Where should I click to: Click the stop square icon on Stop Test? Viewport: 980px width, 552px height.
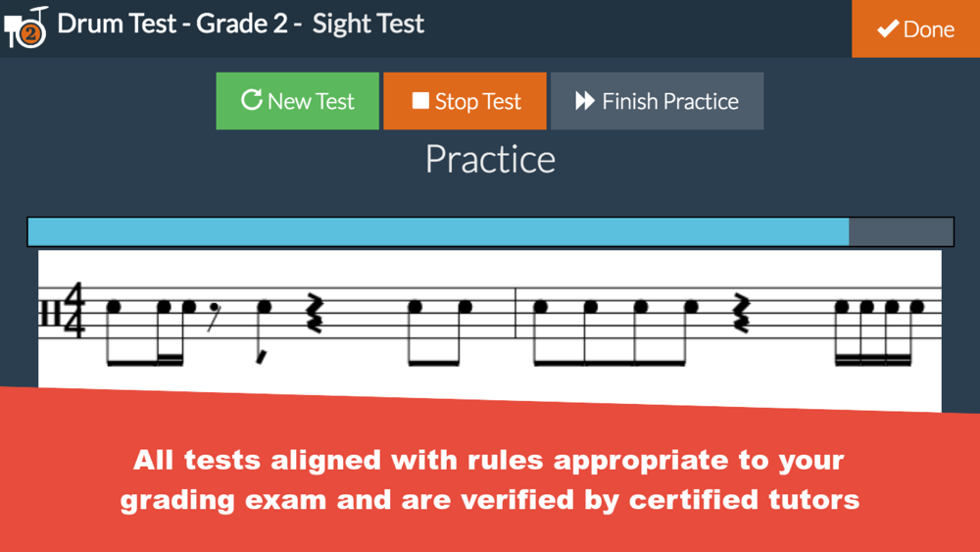click(420, 101)
